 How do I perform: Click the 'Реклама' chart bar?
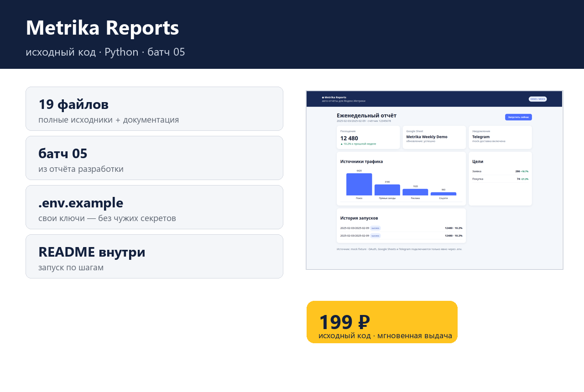click(415, 192)
